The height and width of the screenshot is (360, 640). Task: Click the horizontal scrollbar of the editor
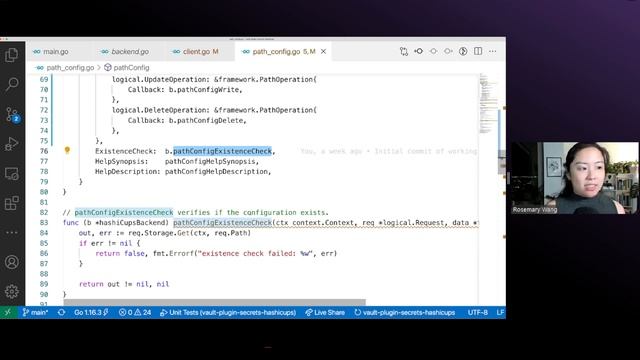(215, 302)
